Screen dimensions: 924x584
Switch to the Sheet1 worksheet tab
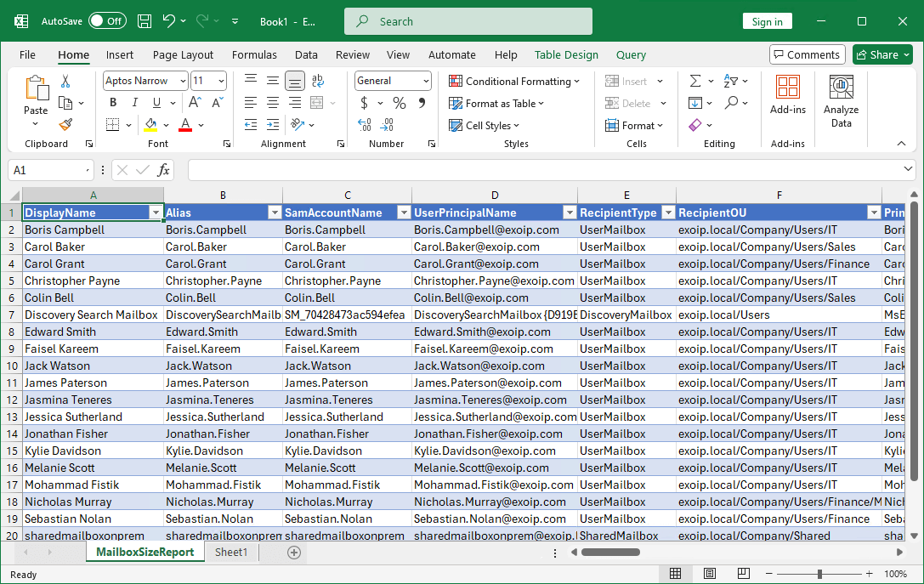click(231, 551)
